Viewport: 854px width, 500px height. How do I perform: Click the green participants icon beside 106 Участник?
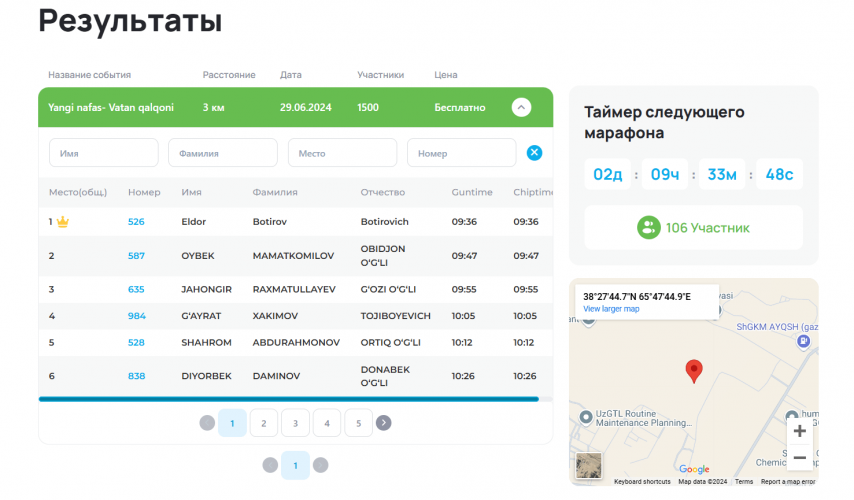click(649, 228)
